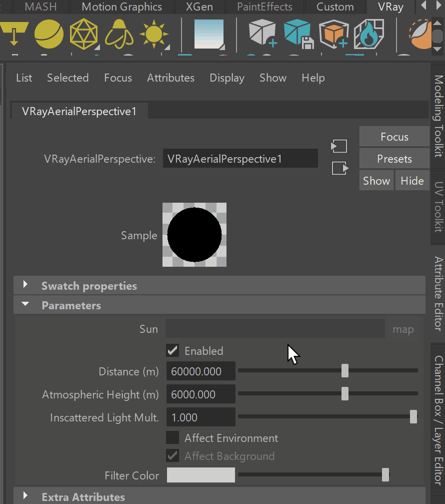The width and height of the screenshot is (445, 504).
Task: Select the VRayAerialPerspective1 node tab
Action: click(x=79, y=111)
